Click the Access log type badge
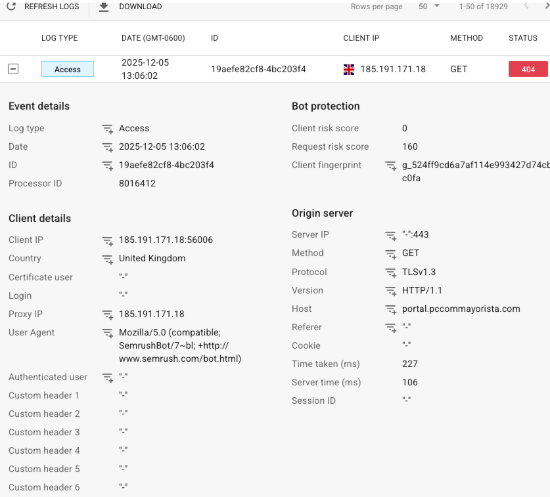Viewport: 550px width, 497px height. (x=67, y=69)
